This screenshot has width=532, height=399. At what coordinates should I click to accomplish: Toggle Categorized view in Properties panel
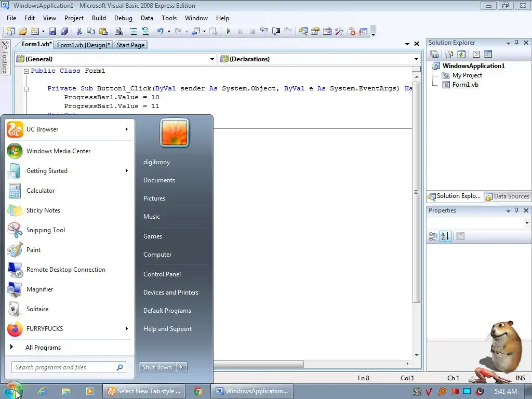click(x=433, y=236)
